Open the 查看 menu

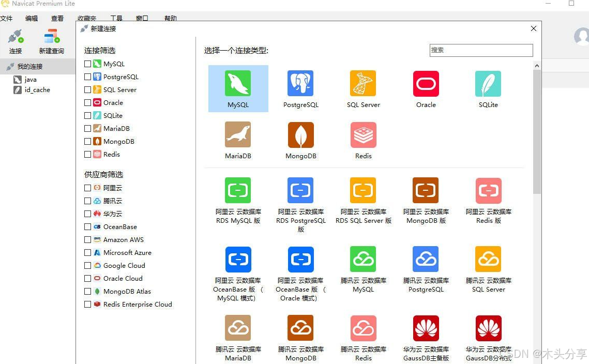click(x=57, y=18)
